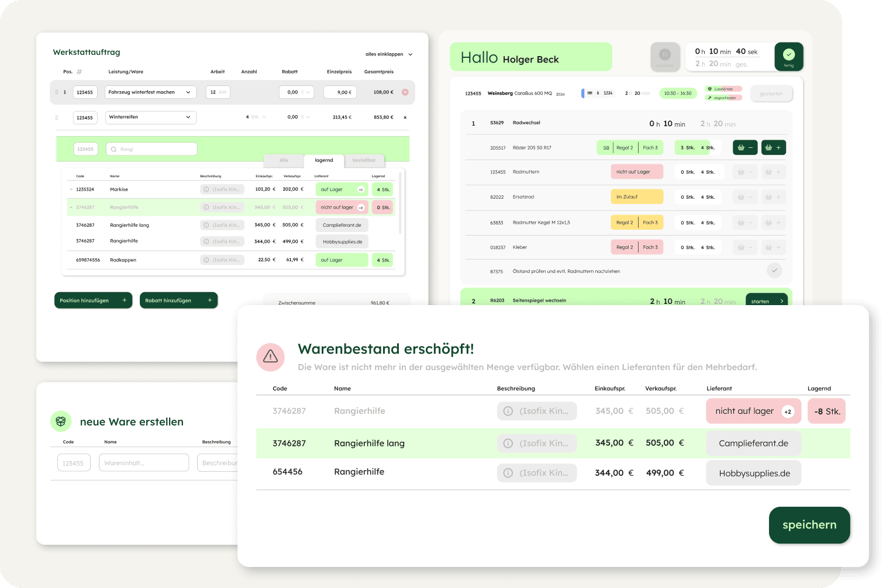Remove position 1 with red X icon
The image size is (886, 588).
(x=405, y=92)
